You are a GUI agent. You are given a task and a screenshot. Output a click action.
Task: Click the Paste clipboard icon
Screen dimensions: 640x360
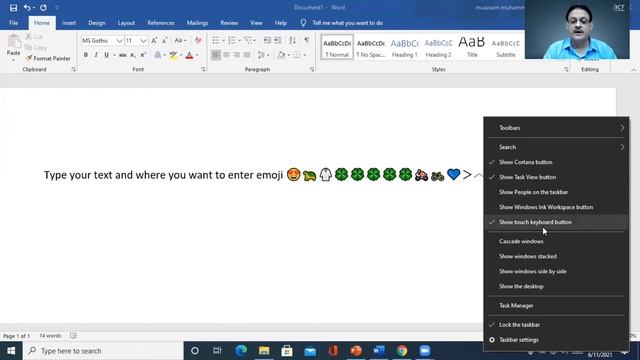click(13, 42)
